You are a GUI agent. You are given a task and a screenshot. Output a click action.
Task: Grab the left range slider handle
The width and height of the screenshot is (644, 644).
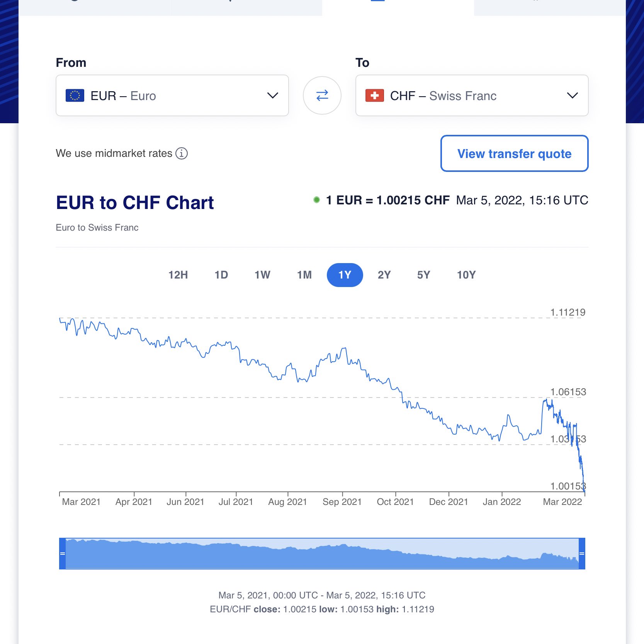point(62,554)
